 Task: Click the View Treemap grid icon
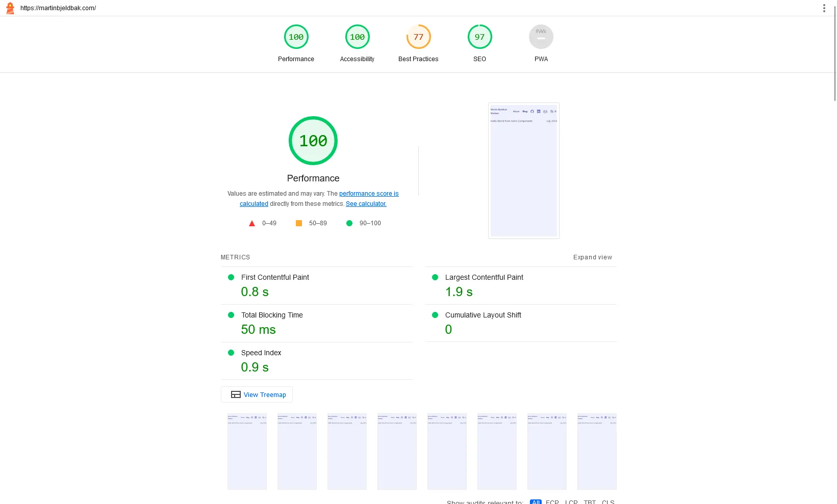pos(236,394)
